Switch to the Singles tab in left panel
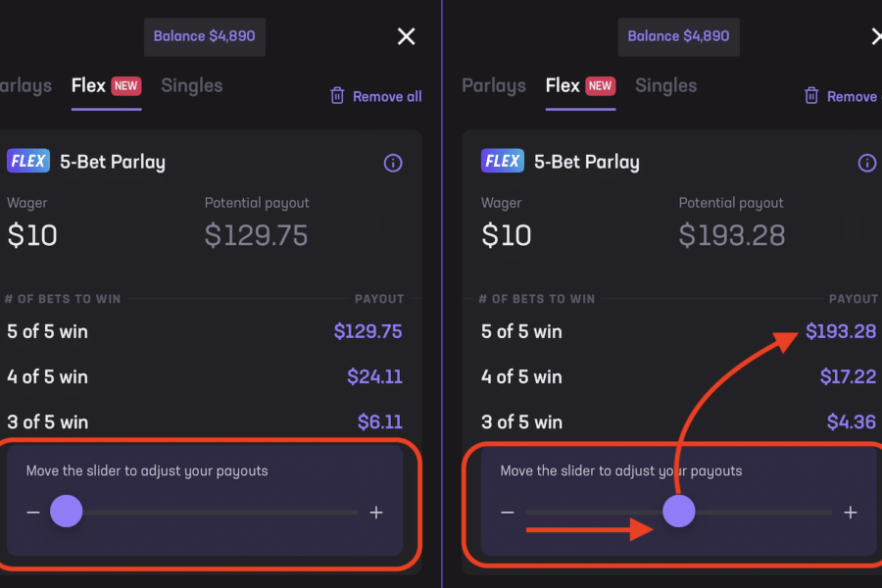 pos(191,86)
